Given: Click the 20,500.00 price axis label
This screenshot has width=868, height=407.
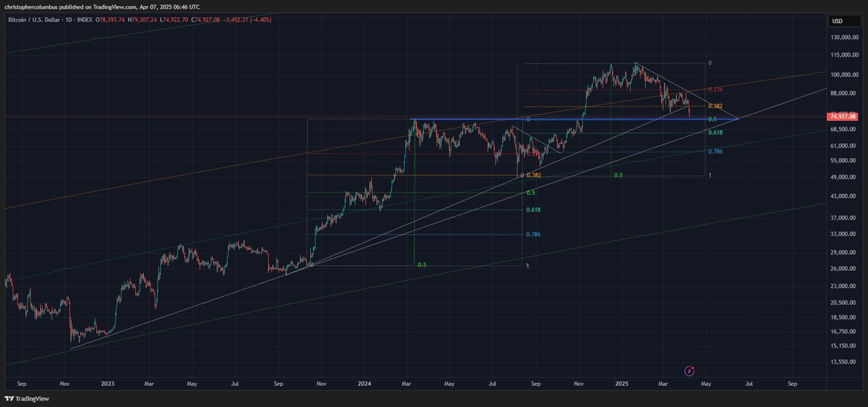Looking at the screenshot, I should click(x=843, y=303).
